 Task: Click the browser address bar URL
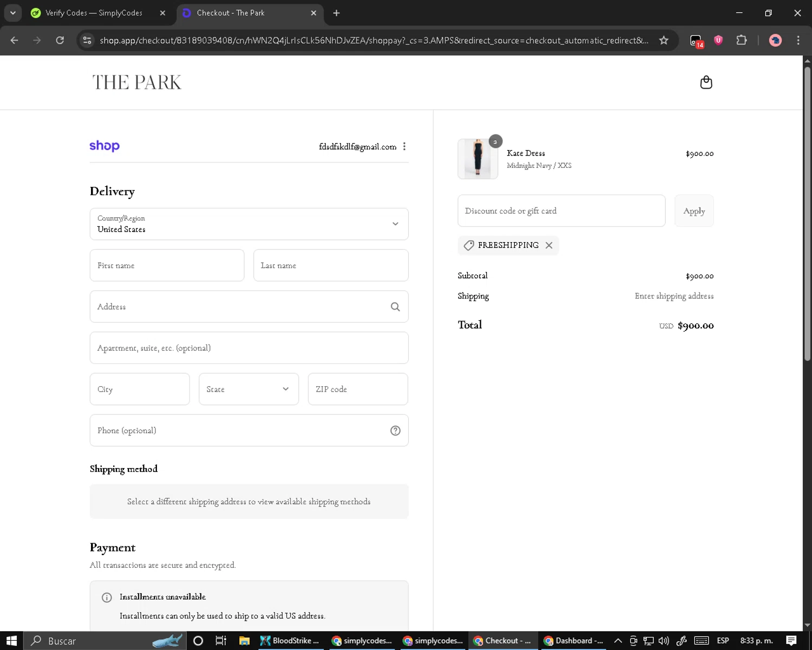pyautogui.click(x=374, y=40)
